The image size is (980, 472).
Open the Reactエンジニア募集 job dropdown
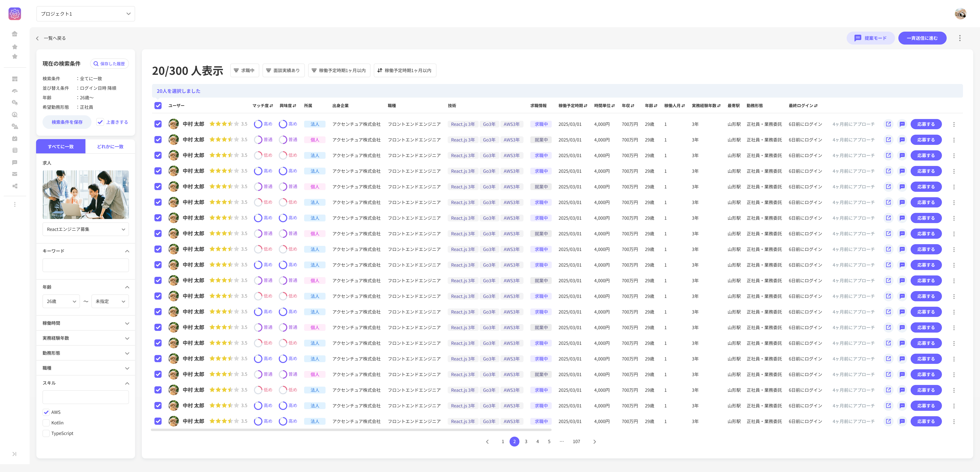point(86,229)
